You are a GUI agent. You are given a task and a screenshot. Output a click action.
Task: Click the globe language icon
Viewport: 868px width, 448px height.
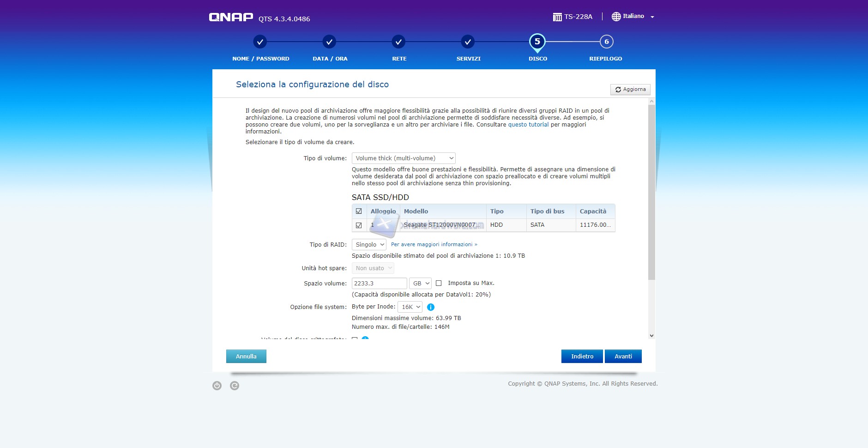tap(616, 17)
